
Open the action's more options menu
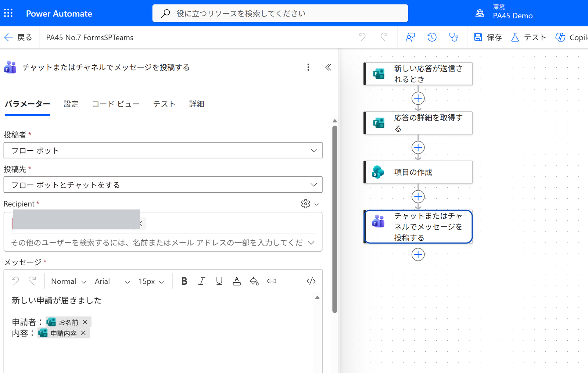click(308, 67)
